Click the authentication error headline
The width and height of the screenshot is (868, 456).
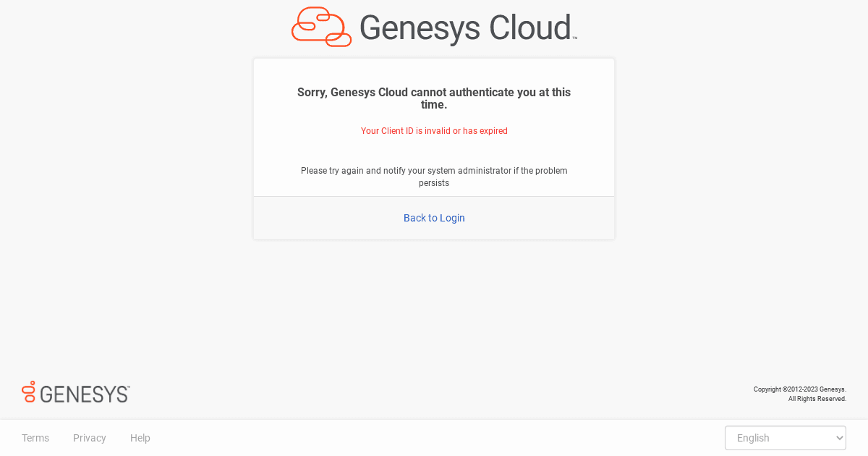[434, 98]
